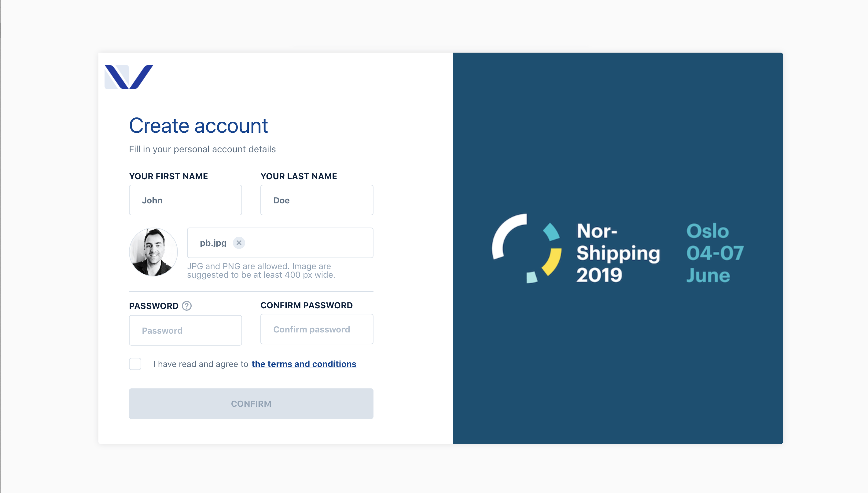This screenshot has width=868, height=493.
Task: Click the Nor-Shipping 2019 banner text
Action: [x=618, y=253]
